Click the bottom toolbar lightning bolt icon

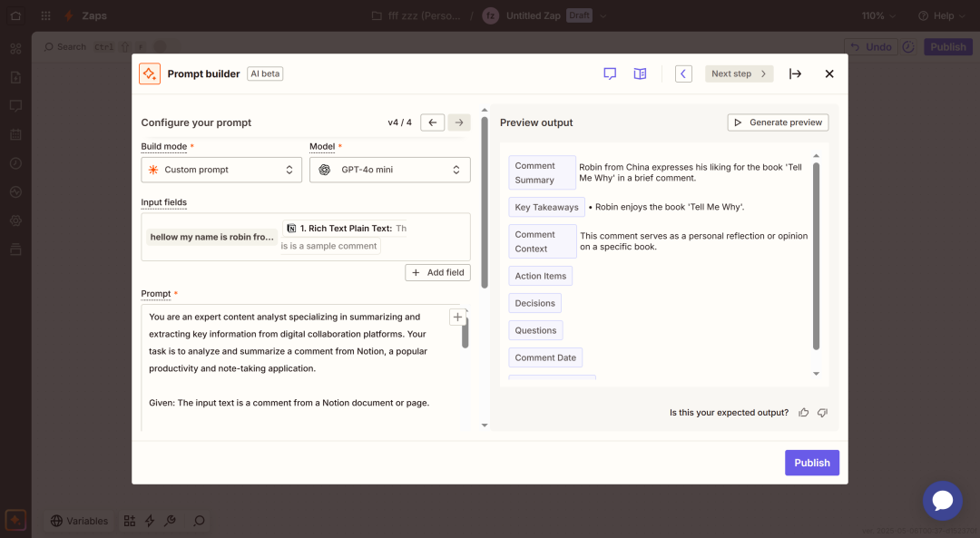150,521
